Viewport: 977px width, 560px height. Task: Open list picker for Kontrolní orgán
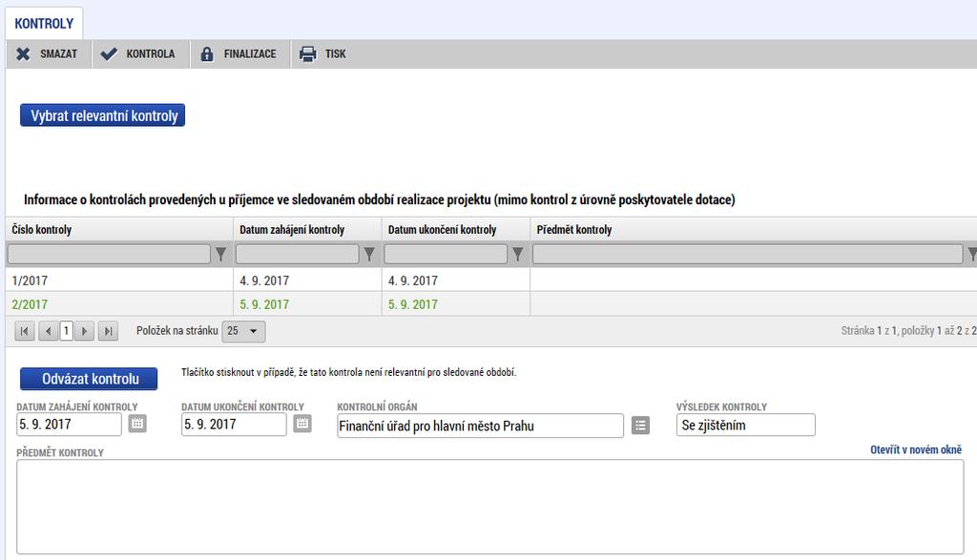(x=640, y=425)
